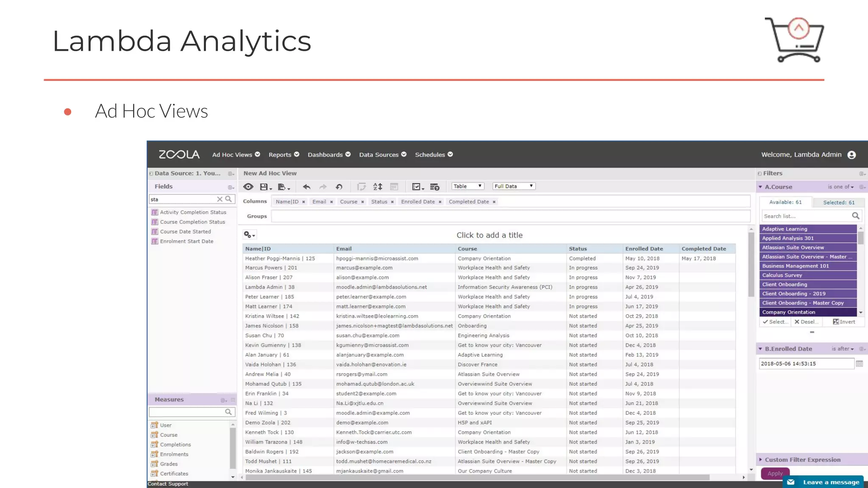Toggle Adaptive Learning in course filter list
This screenshot has width=868, height=488.
coord(808,229)
